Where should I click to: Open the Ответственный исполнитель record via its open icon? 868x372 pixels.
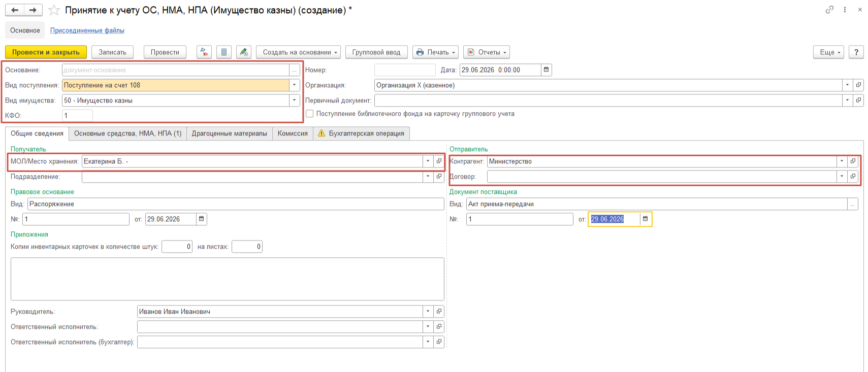point(439,327)
